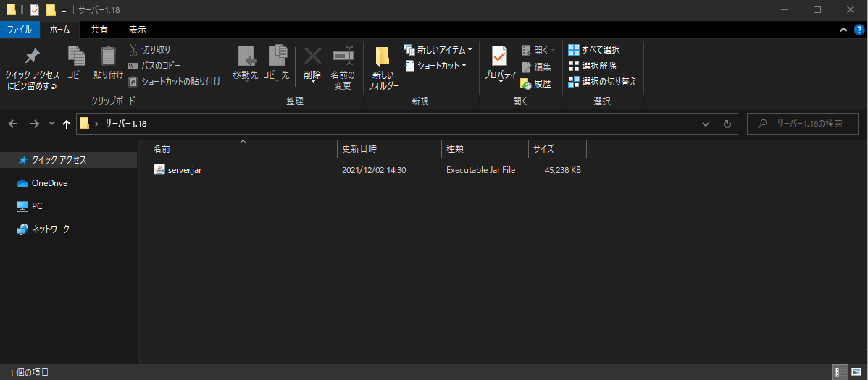Expand recent locations dropdown arrow

click(51, 124)
